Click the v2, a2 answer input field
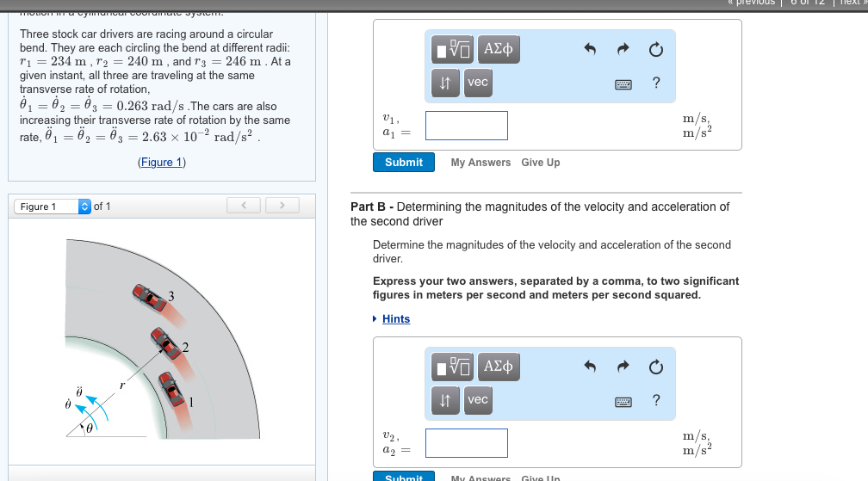868x481 pixels. [x=466, y=442]
